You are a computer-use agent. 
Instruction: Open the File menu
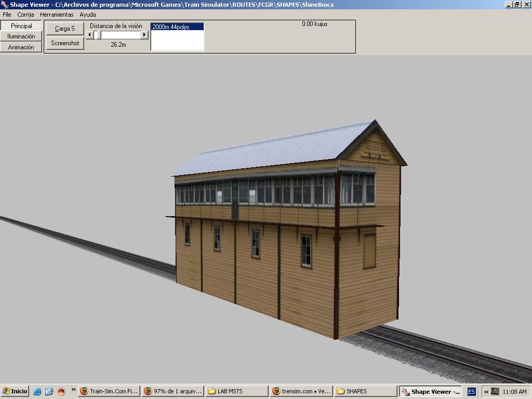(7, 15)
